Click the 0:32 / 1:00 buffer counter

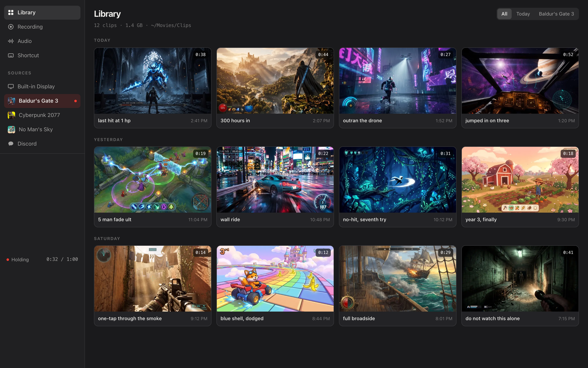pos(62,259)
